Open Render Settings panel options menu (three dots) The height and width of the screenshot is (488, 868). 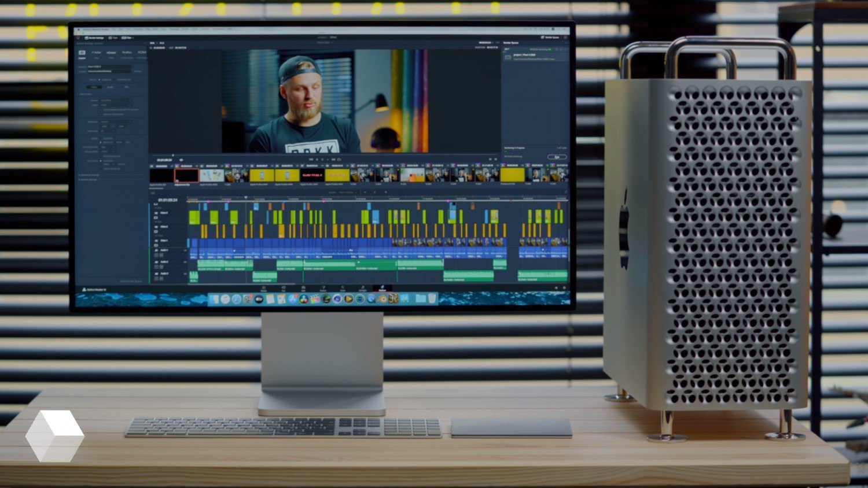(145, 43)
